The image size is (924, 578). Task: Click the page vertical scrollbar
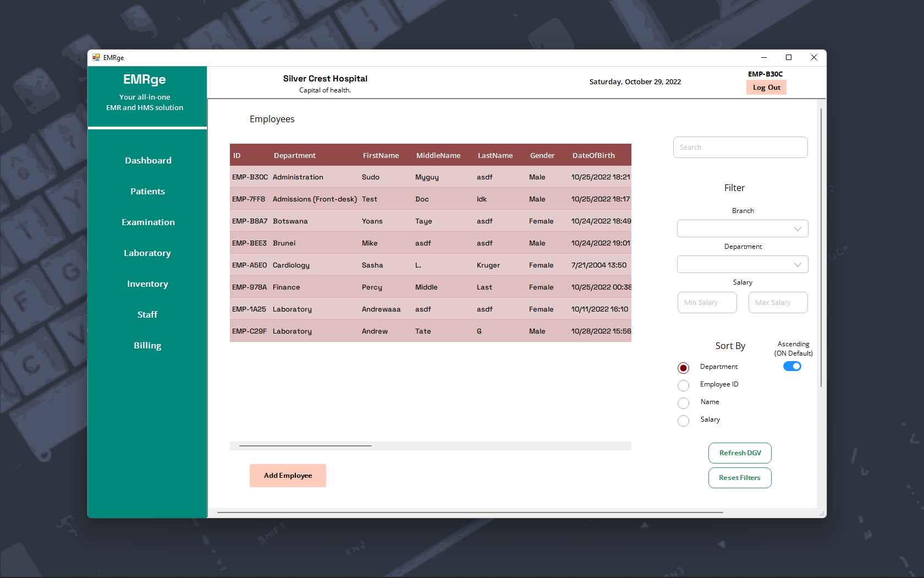(x=821, y=248)
